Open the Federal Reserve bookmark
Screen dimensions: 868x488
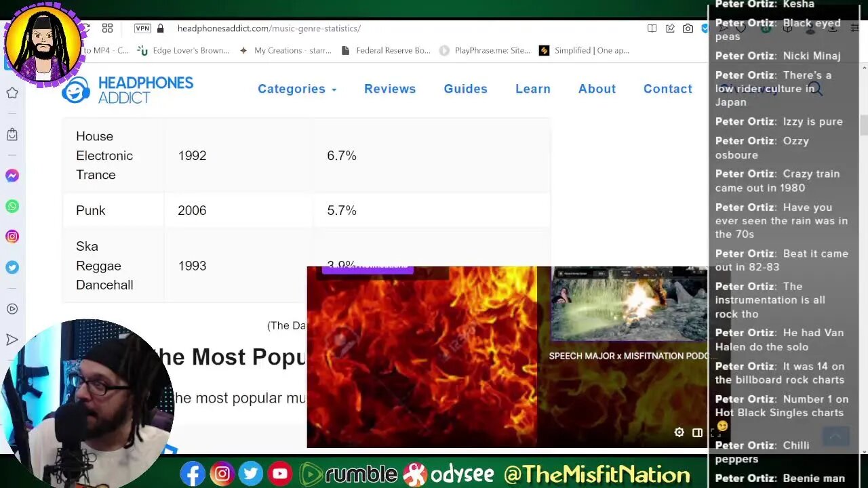[x=386, y=50]
